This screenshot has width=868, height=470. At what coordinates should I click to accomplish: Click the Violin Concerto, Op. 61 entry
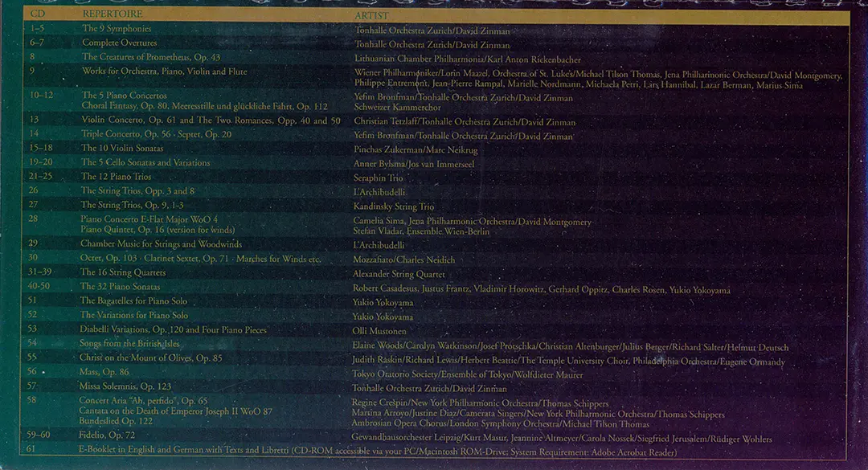211,121
